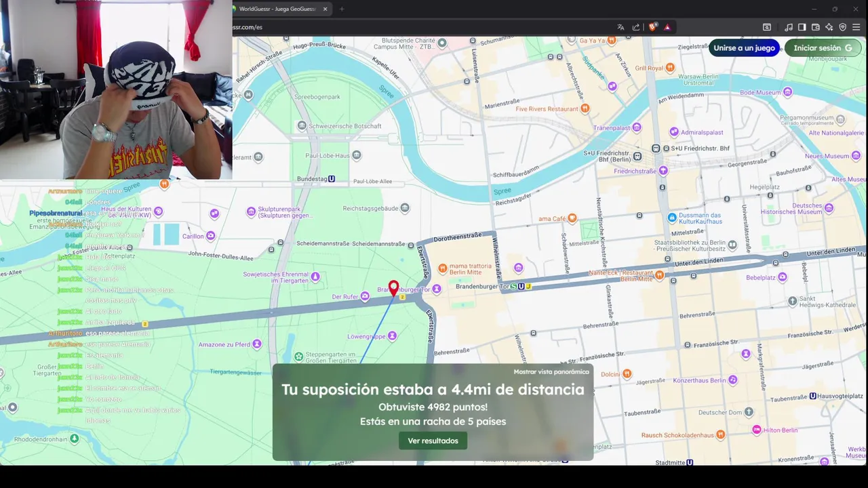Click the Dolcini restaurant icon
Image resolution: width=868 pixels, height=488 pixels.
coord(627,373)
